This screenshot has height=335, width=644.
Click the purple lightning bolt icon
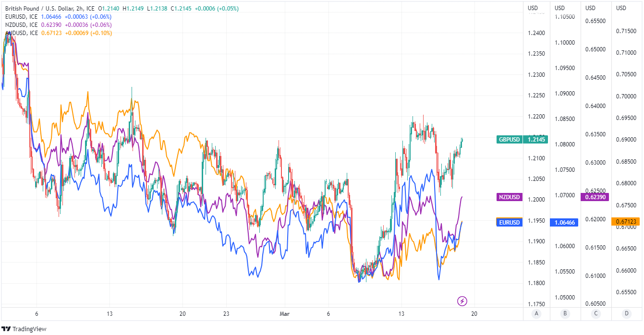pyautogui.click(x=462, y=301)
